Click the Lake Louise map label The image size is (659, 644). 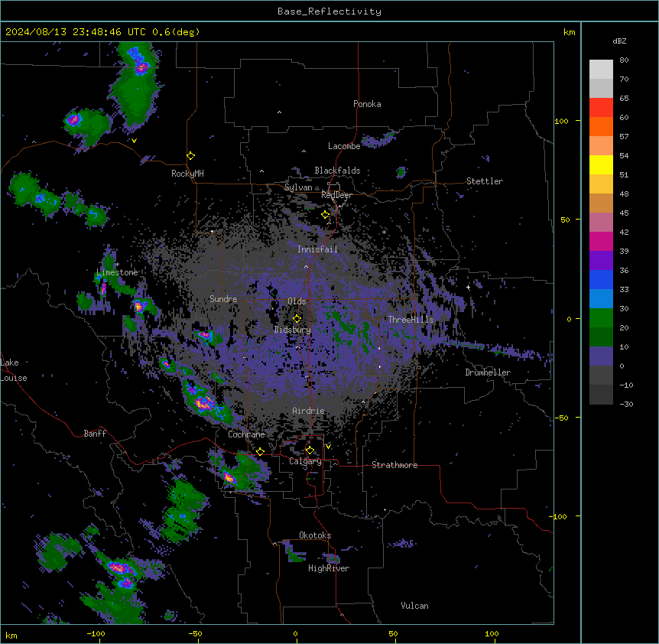[14, 370]
